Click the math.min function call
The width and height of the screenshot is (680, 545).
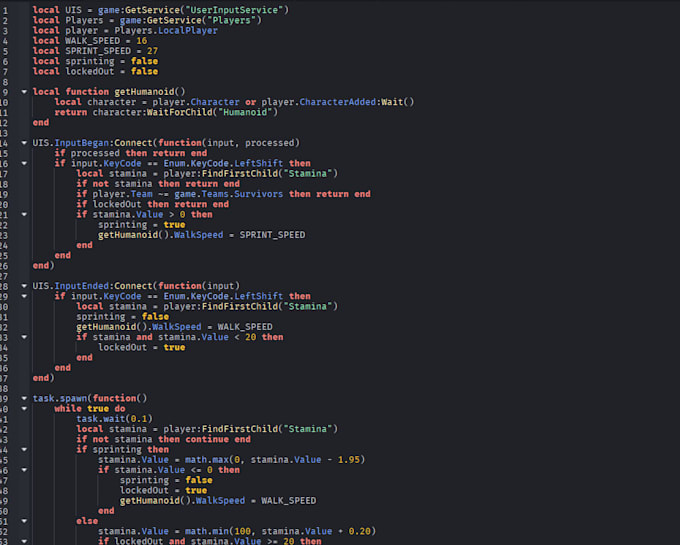tap(207, 531)
